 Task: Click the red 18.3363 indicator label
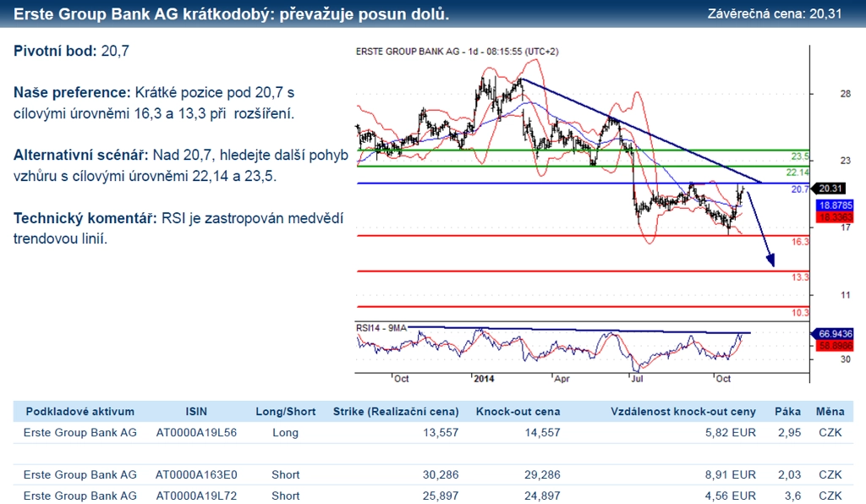(x=835, y=217)
